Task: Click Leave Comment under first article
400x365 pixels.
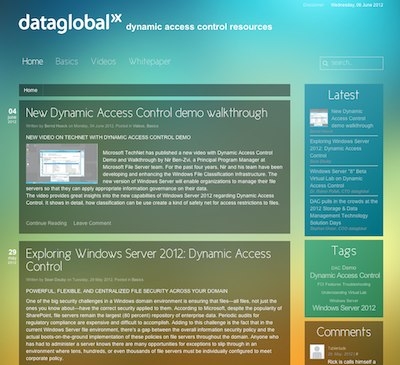Action: coord(92,223)
